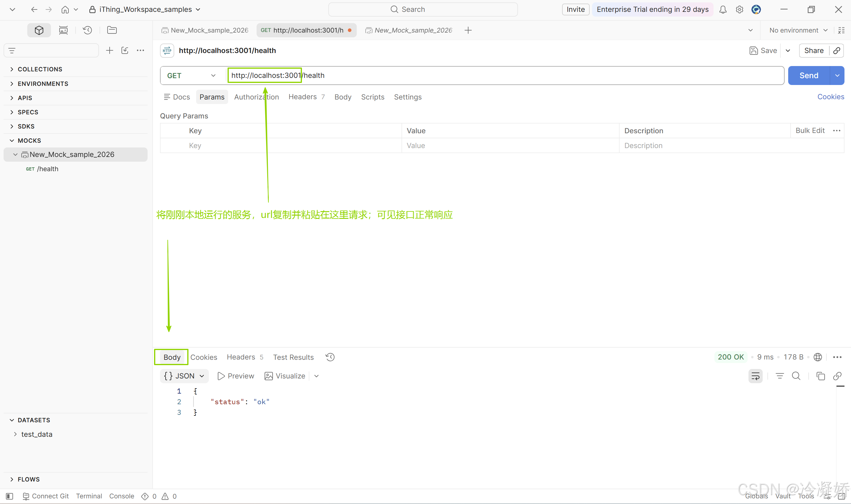851x504 pixels.
Task: Open the Collections cube icon in sidebar
Action: coord(39,30)
